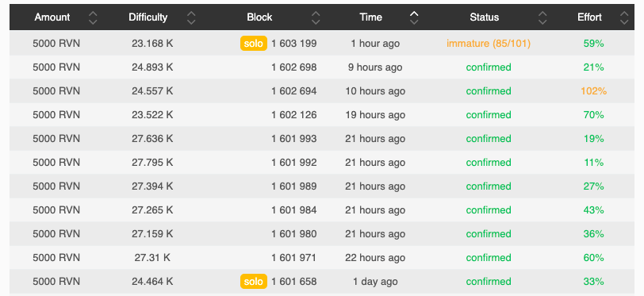Select the '9 hours ago' time cell
The height and width of the screenshot is (296, 644).
click(375, 67)
